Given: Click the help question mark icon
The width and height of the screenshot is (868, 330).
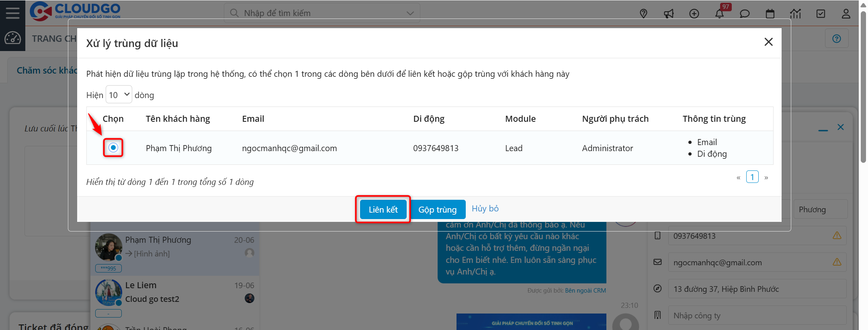Looking at the screenshot, I should 837,39.
